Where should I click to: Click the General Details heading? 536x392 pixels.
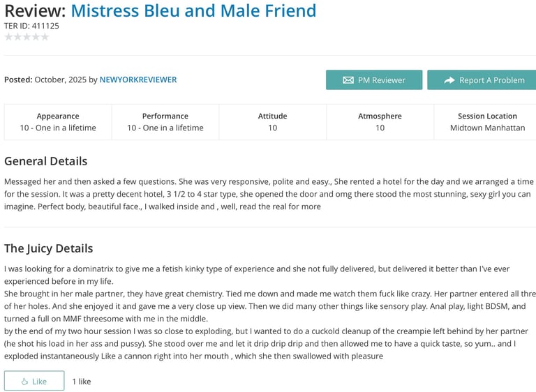tap(46, 161)
